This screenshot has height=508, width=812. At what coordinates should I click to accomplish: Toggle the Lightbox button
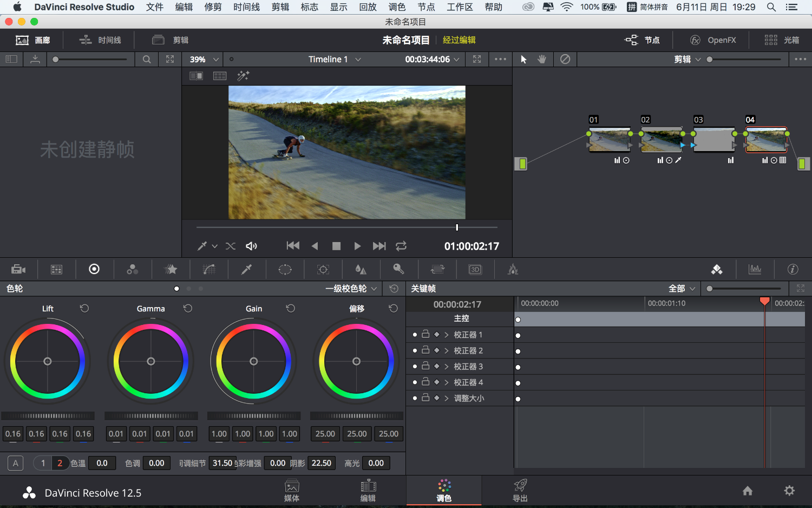click(x=782, y=40)
